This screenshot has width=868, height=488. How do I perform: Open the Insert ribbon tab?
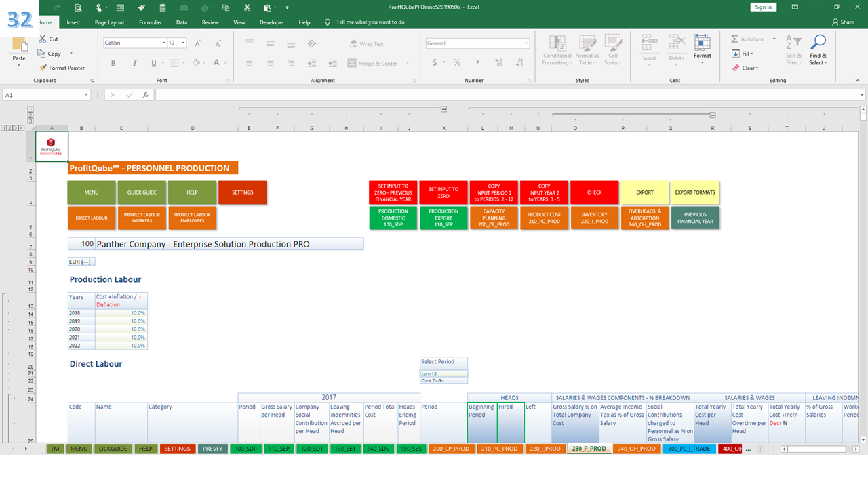[x=73, y=22]
